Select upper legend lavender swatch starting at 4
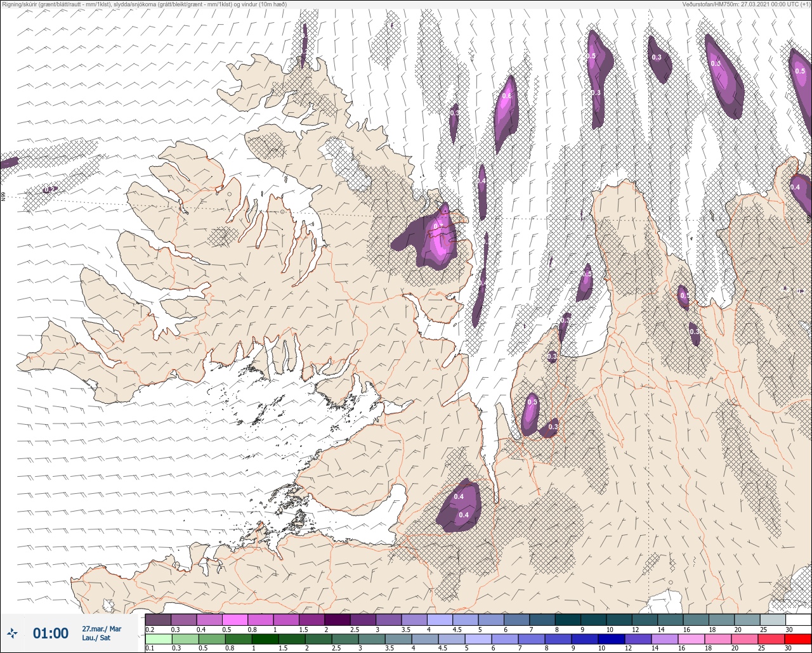The height and width of the screenshot is (653, 812). (440, 619)
